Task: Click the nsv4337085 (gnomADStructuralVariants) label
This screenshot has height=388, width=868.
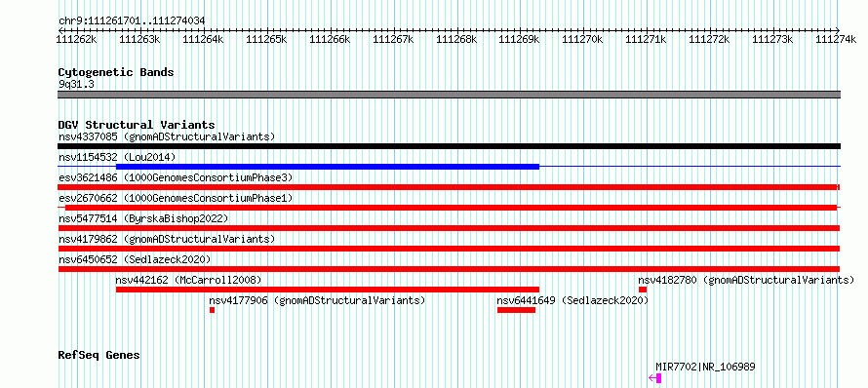Action: click(167, 136)
